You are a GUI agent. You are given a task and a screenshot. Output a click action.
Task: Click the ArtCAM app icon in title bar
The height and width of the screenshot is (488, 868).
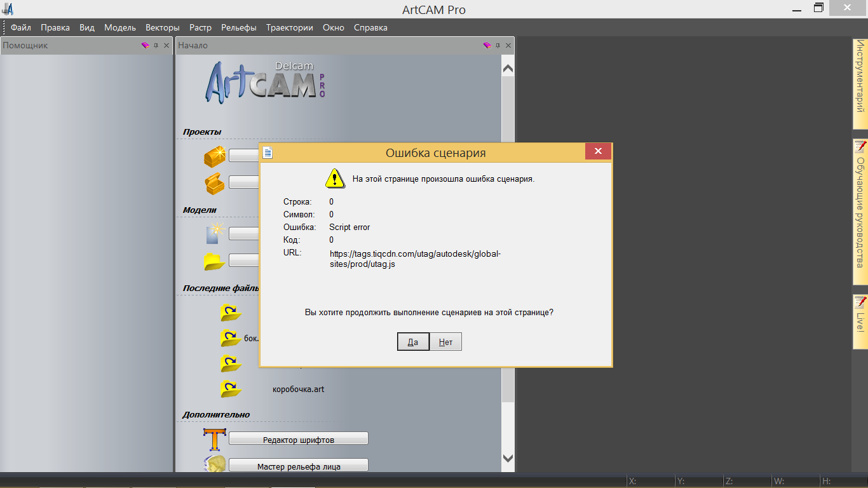click(x=8, y=10)
